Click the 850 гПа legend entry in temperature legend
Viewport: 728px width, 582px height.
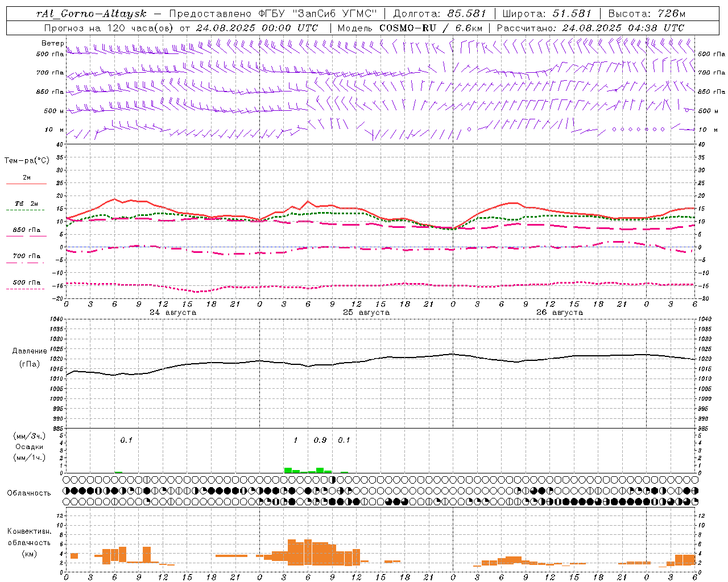[26, 230]
